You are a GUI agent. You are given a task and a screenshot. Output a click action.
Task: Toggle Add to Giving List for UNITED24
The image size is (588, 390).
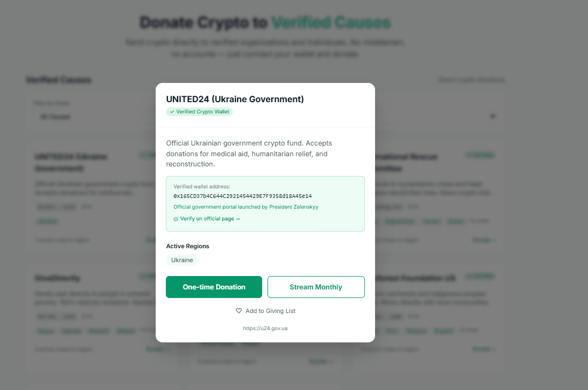coord(265,311)
